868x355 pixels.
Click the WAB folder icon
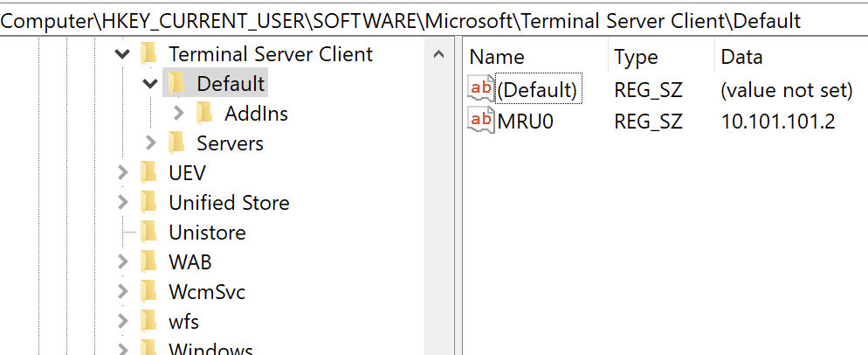pos(148,261)
